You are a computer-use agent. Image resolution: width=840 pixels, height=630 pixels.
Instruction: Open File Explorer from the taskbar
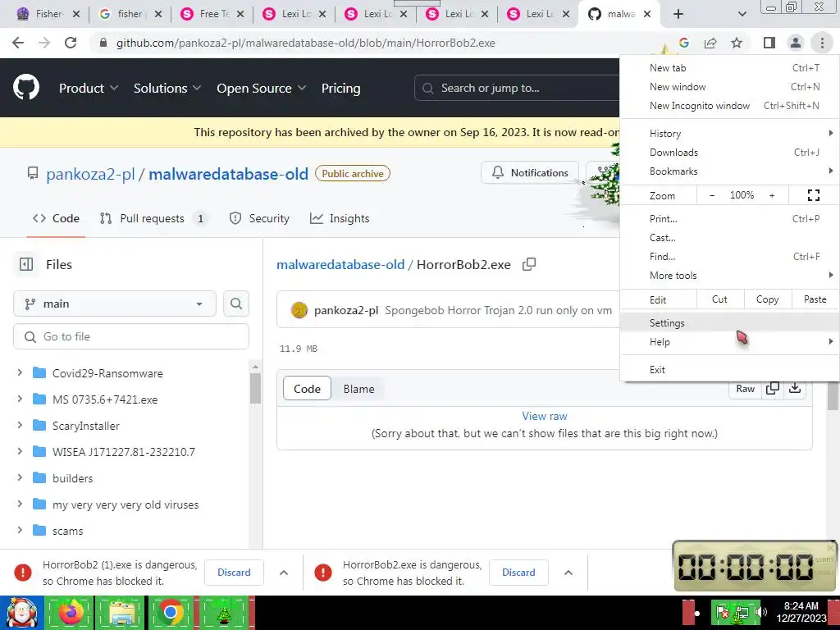[x=121, y=613]
